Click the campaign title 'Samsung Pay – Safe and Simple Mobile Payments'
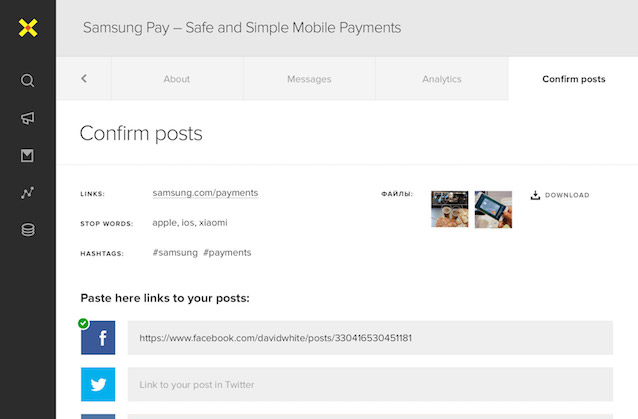 coord(242,28)
